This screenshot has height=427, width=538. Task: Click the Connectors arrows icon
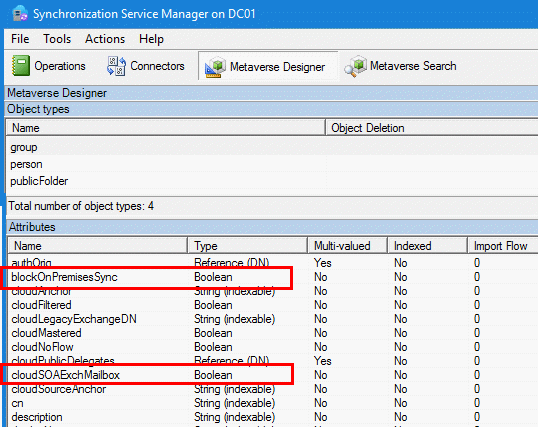tap(116, 66)
